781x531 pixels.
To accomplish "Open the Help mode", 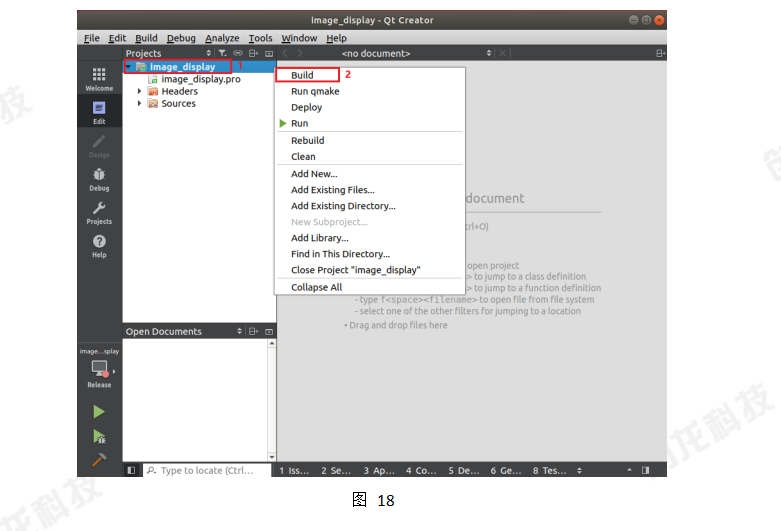I will [99, 246].
